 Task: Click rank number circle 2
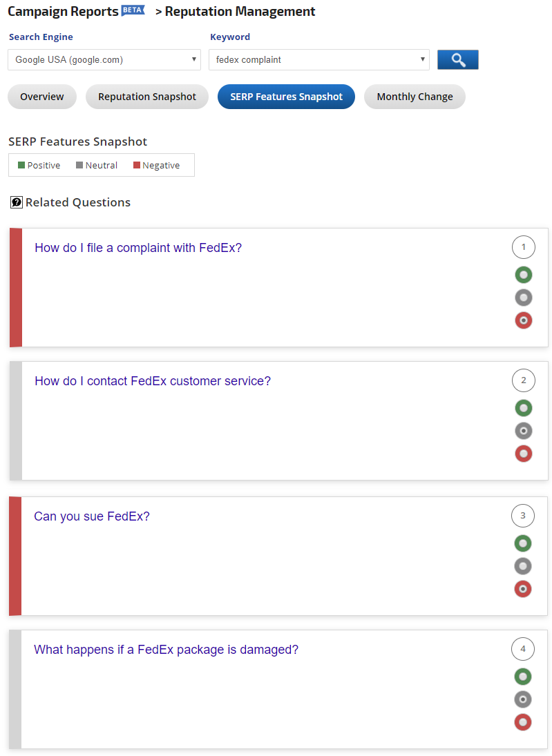pyautogui.click(x=524, y=380)
